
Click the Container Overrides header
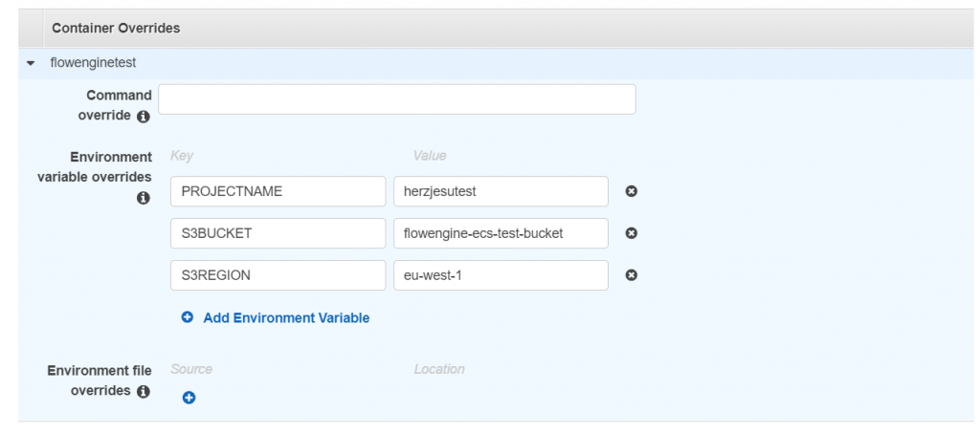click(x=116, y=28)
